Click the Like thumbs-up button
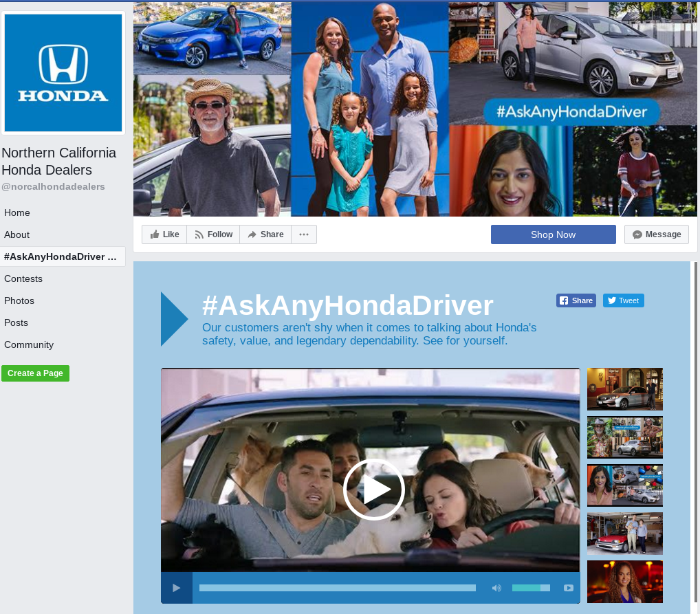Viewport: 700px width, 614px height. (164, 234)
